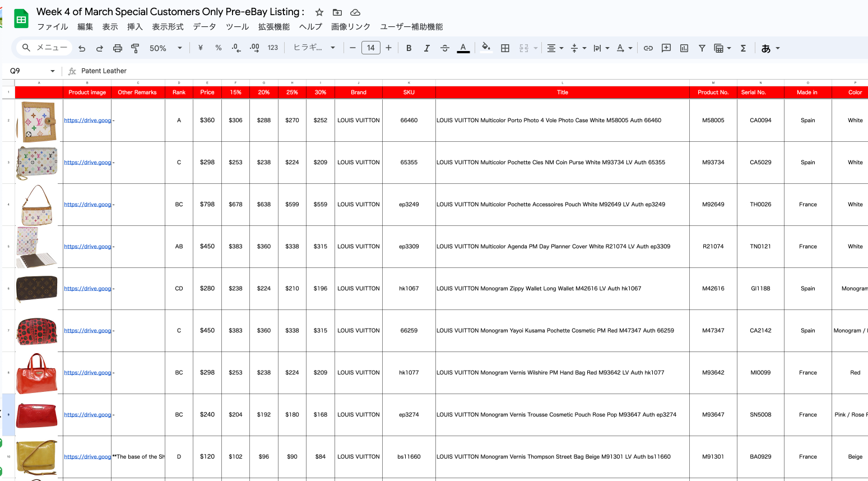Open the borders tool in toolbar
Screen dimensions: 868x481
pos(505,48)
